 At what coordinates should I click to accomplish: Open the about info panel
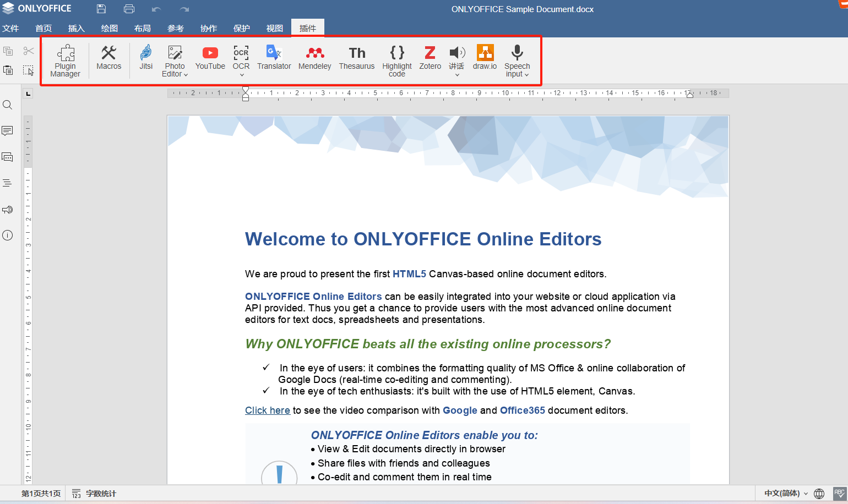point(8,235)
